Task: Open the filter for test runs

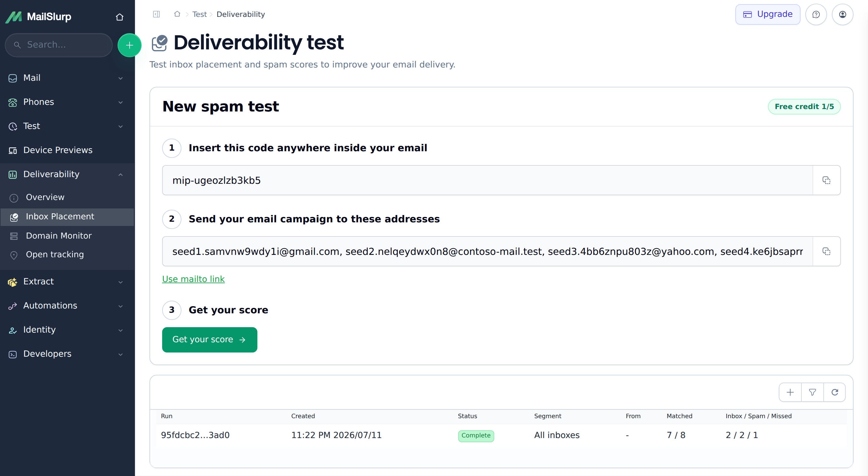Action: [813, 392]
